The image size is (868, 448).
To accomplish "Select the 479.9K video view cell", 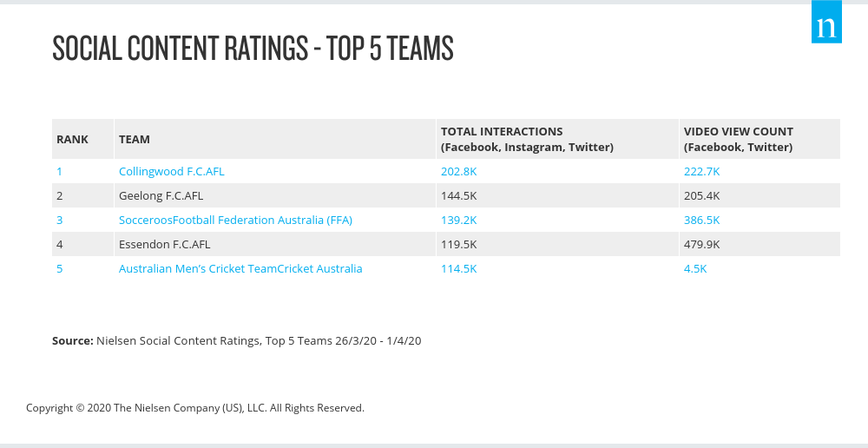I will tap(701, 244).
